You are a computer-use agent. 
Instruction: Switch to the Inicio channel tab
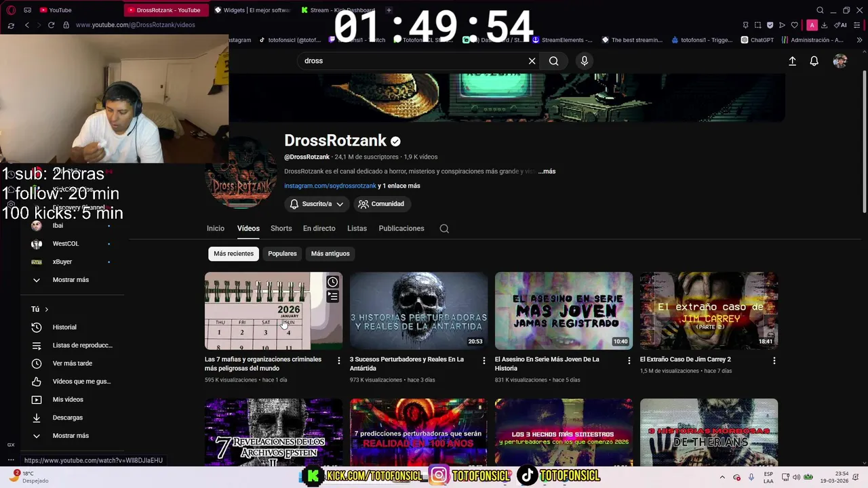pyautogui.click(x=216, y=228)
